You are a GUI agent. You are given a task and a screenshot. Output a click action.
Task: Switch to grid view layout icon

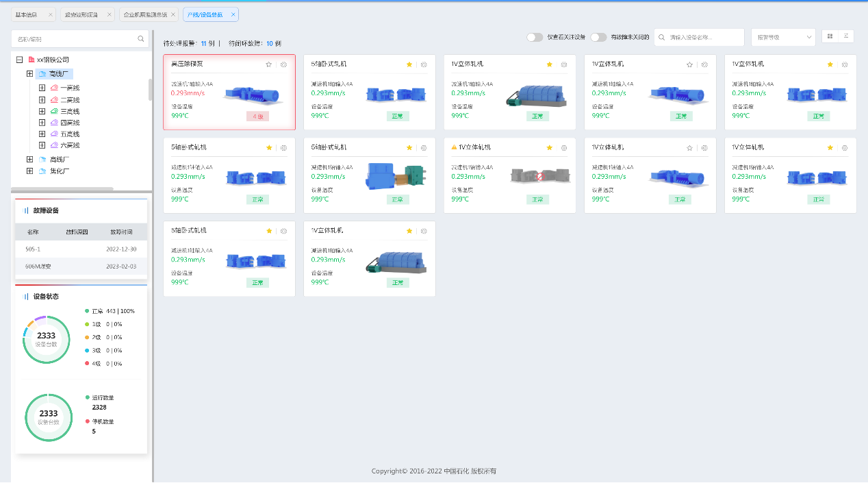pyautogui.click(x=830, y=36)
